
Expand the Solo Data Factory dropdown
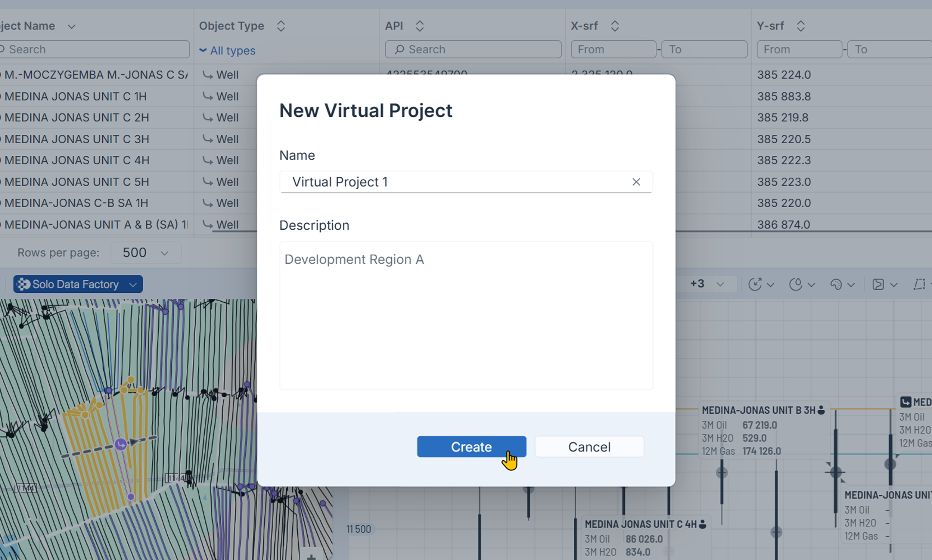133,284
